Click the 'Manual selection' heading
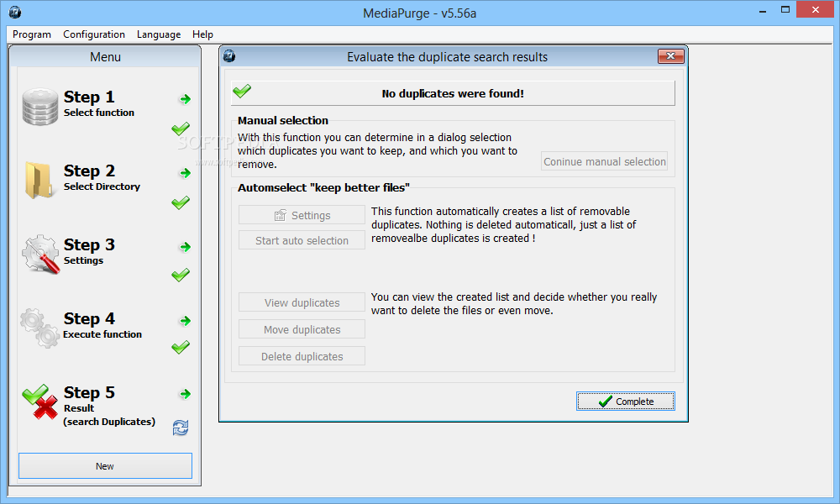This screenshot has width=840, height=504. click(283, 120)
